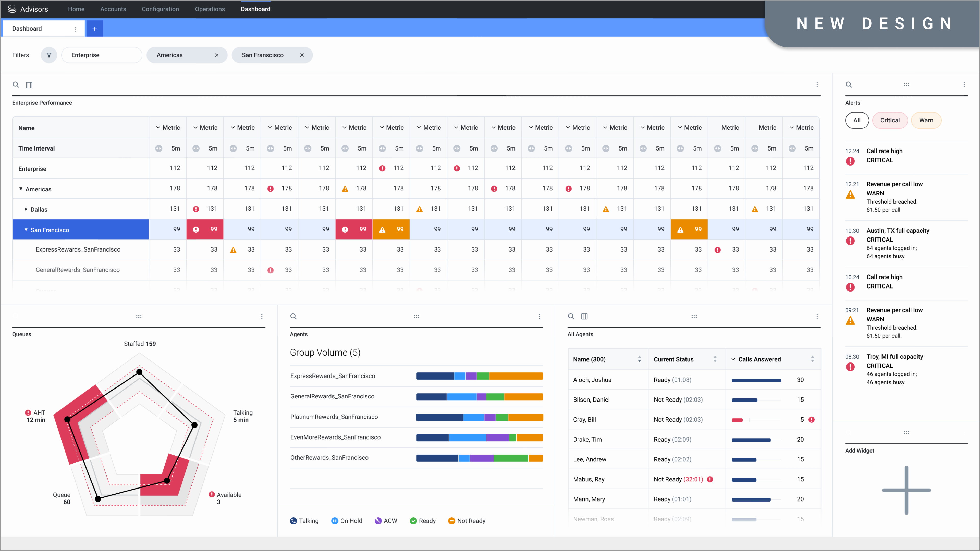Click the filter funnel icon
980x551 pixels.
pos(49,55)
